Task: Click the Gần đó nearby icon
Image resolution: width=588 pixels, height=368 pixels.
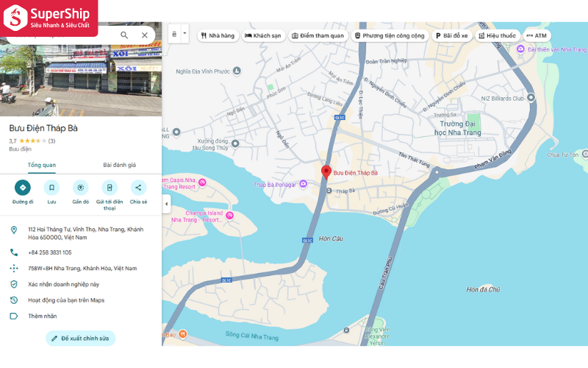Action: tap(81, 188)
